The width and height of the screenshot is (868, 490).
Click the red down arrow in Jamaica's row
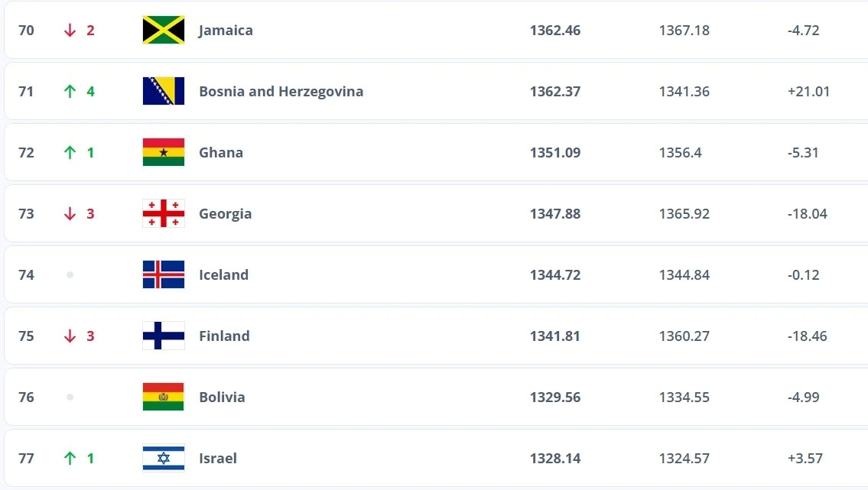(x=70, y=31)
